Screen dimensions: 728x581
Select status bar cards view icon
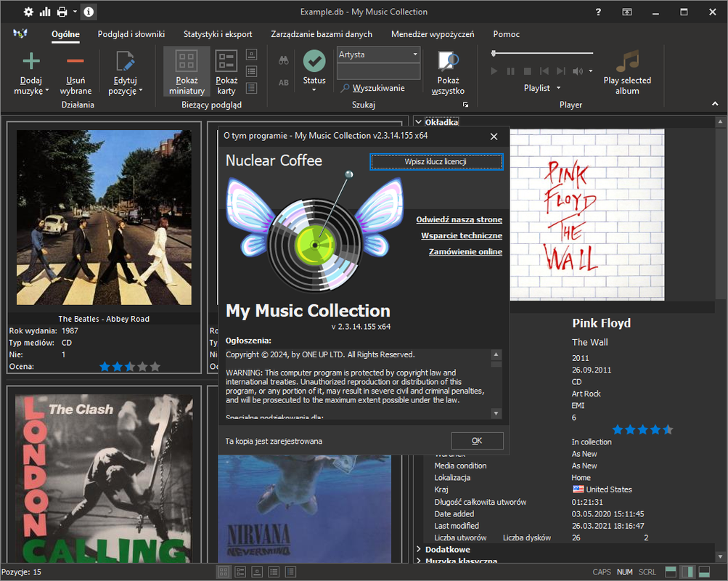pos(240,572)
